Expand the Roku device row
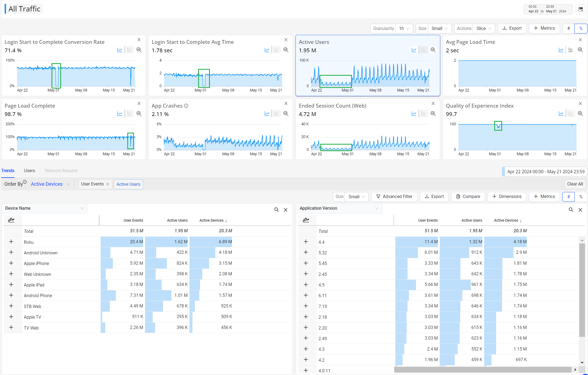Viewport: 588px width, 375px height. [x=11, y=242]
